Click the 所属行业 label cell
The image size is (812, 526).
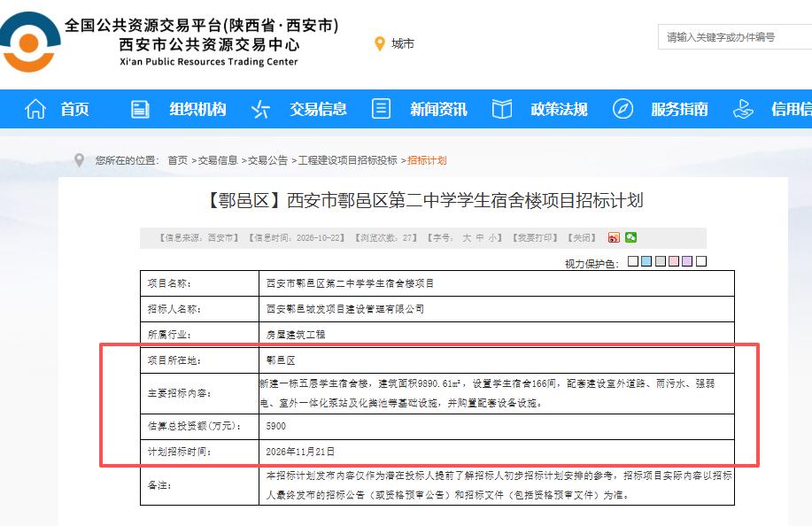199,335
